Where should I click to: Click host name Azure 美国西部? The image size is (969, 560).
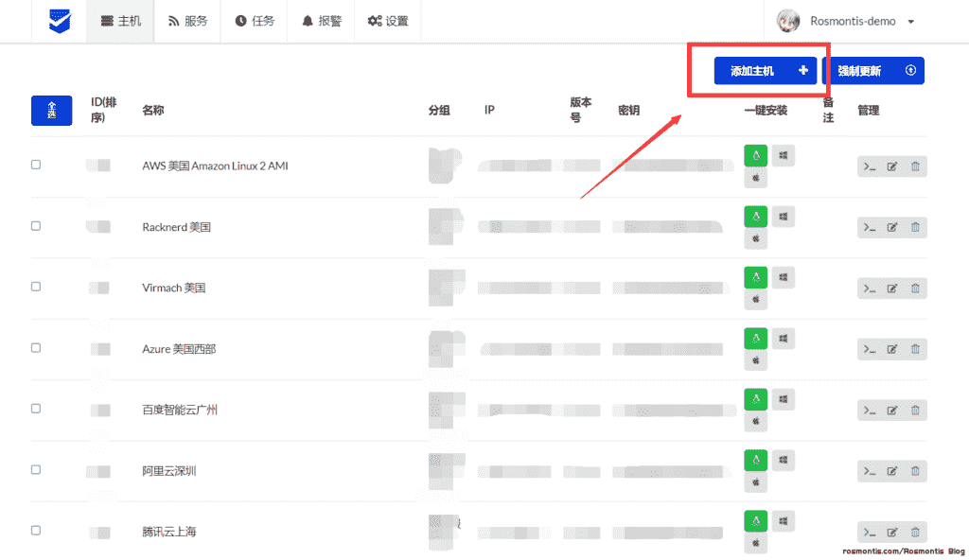179,349
